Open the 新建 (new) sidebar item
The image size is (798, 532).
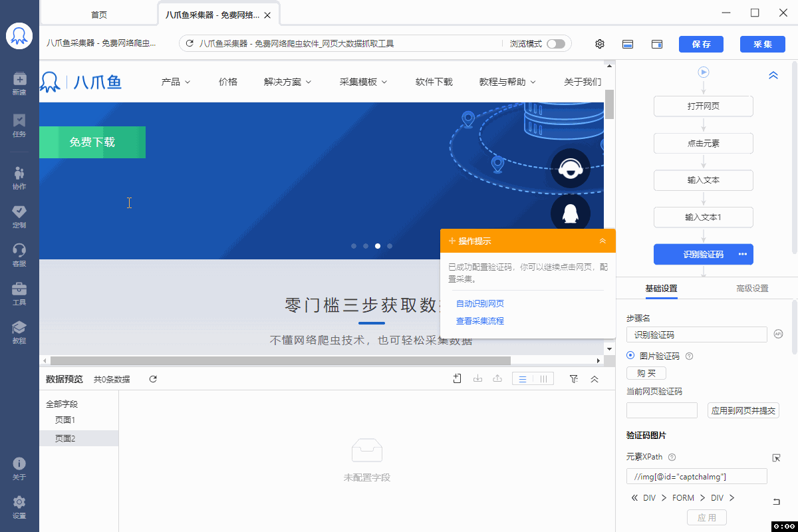(x=19, y=83)
